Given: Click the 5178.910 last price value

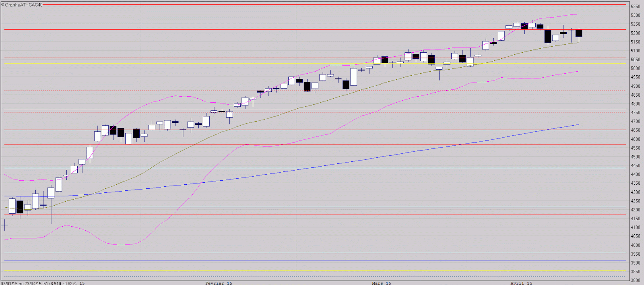Looking at the screenshot, I should 52,283.
